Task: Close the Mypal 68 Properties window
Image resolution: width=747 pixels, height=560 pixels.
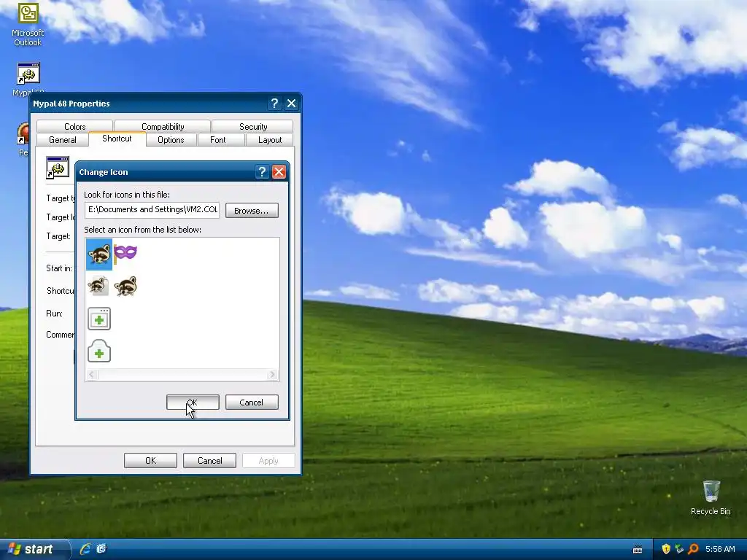Action: [x=292, y=104]
